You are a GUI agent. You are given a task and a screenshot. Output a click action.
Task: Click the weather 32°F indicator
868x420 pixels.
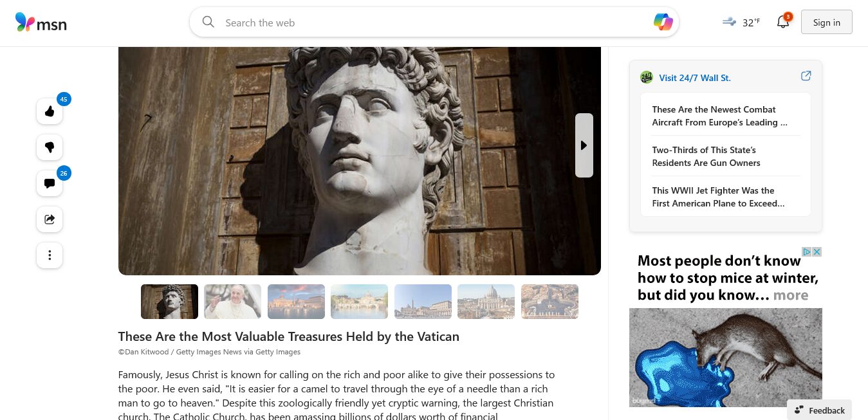tap(741, 23)
